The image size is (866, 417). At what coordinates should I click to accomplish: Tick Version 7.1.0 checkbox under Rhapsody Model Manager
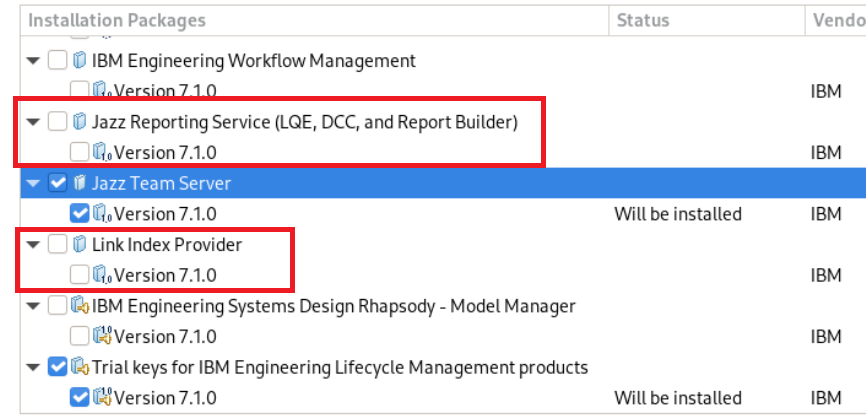(80, 336)
